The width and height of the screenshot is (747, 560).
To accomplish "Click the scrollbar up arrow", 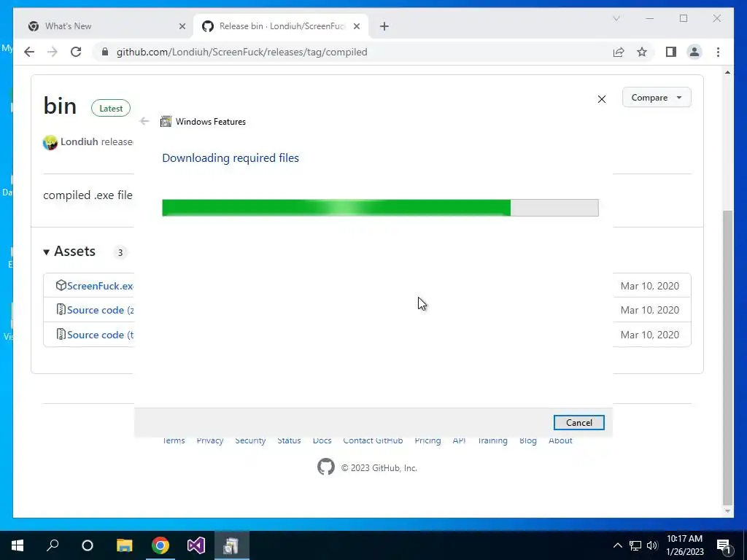I will [727, 72].
